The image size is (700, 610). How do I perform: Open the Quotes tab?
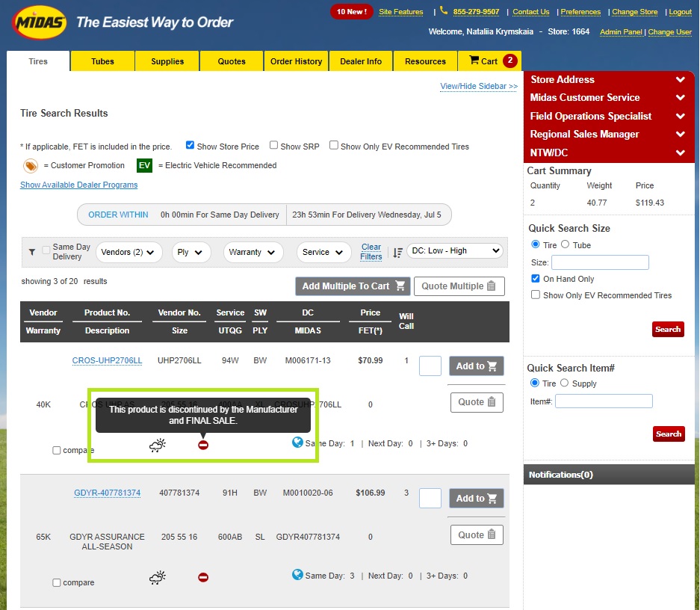coord(232,61)
